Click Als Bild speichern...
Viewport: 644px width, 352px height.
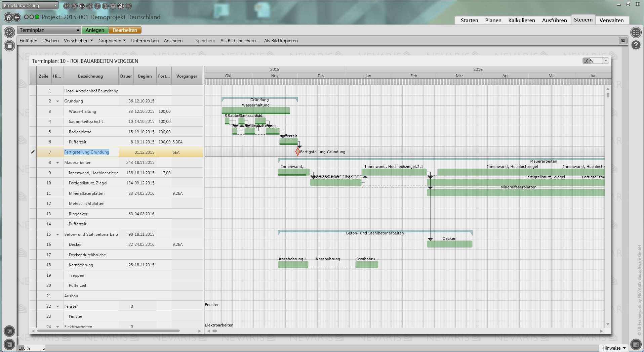coord(239,41)
